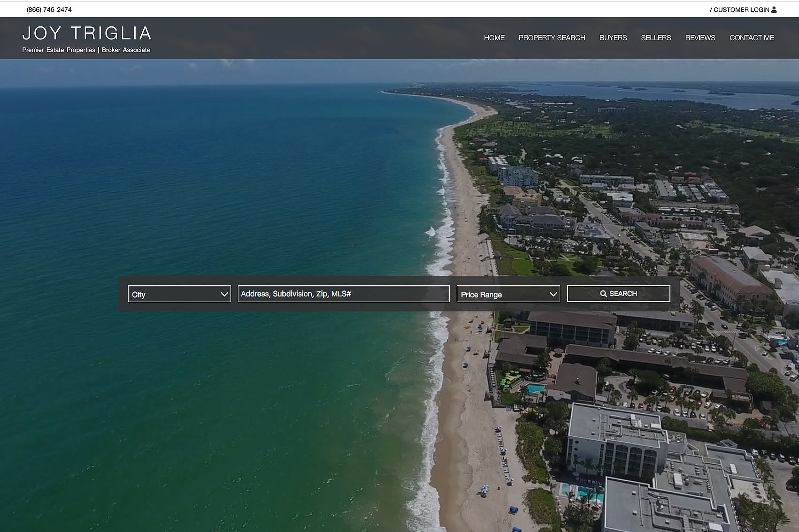Expand the Price Range selector
This screenshot has height=532, width=799.
pos(508,294)
